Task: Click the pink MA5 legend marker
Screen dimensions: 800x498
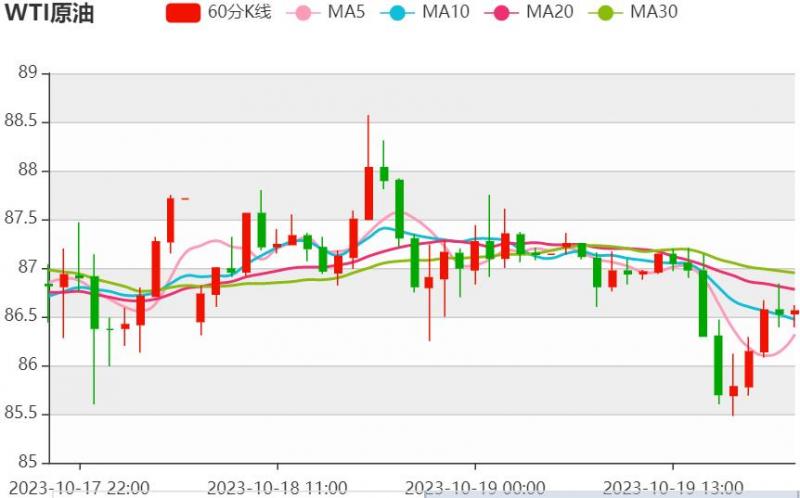Action: point(303,12)
